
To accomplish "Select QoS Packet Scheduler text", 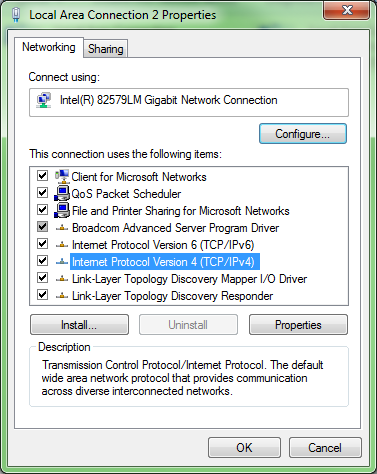I will (x=126, y=194).
